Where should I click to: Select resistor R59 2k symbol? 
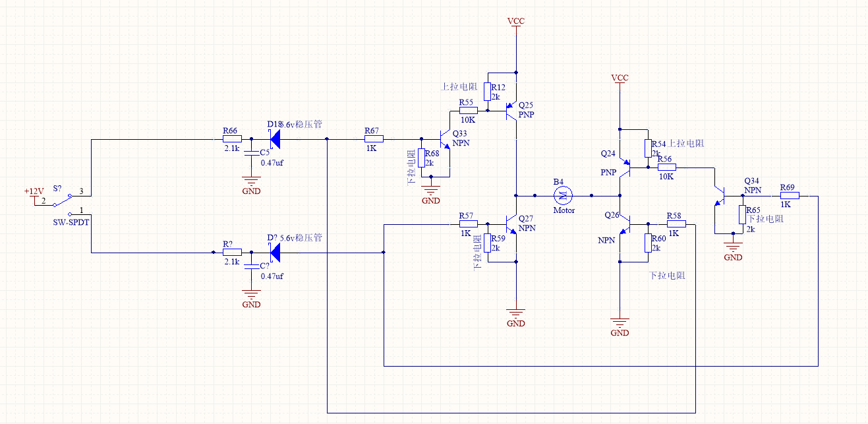[x=488, y=243]
